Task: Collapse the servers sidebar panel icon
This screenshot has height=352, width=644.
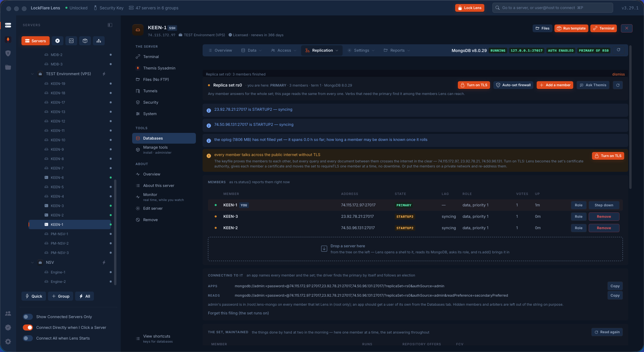Action: [110, 25]
